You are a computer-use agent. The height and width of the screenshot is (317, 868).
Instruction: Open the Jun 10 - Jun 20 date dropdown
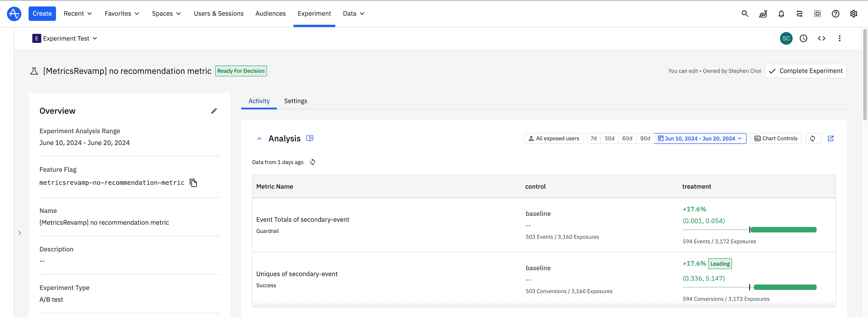coord(700,138)
